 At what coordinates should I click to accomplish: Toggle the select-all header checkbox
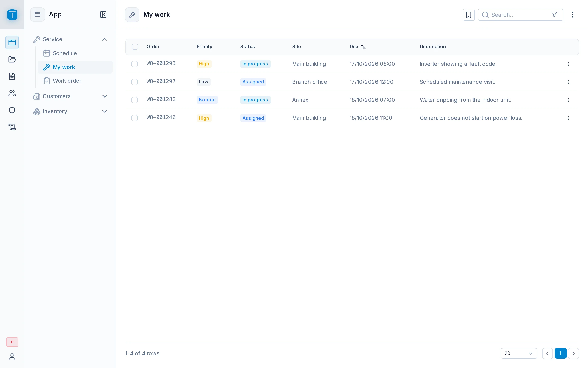(135, 47)
